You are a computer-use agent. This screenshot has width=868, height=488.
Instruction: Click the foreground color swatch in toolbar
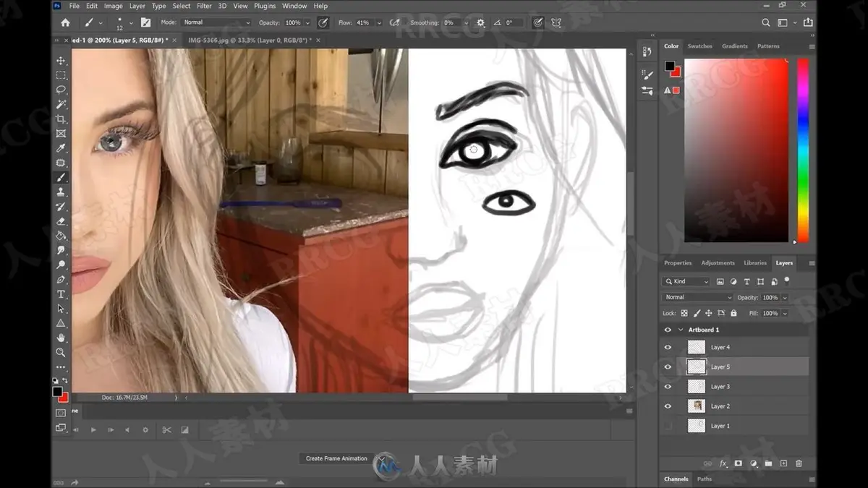(57, 391)
